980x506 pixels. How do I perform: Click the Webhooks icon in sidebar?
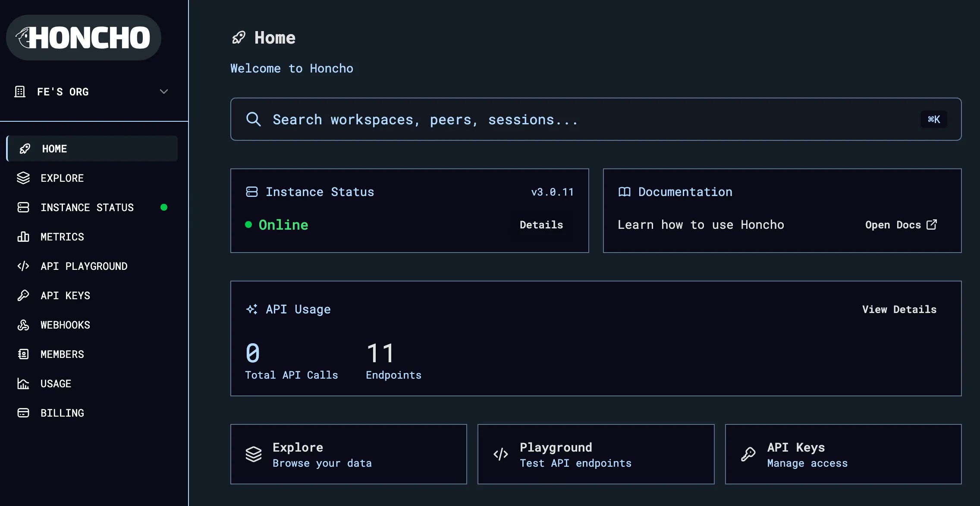(x=23, y=325)
